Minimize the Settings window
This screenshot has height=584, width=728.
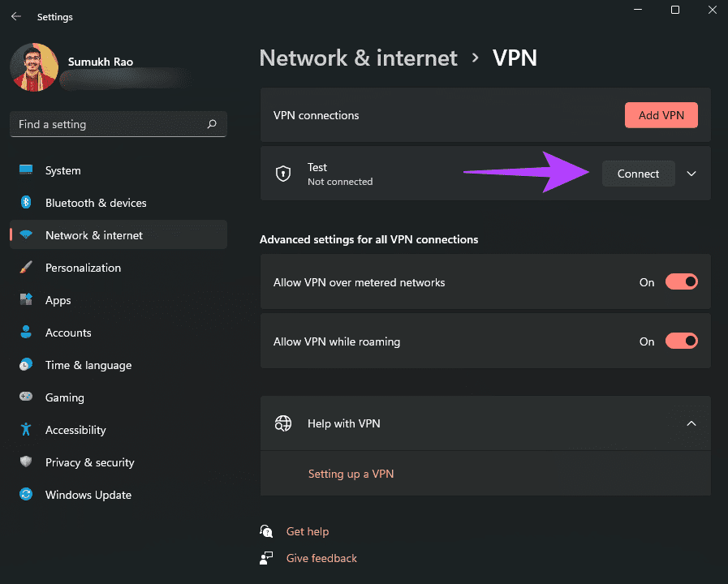(x=638, y=10)
